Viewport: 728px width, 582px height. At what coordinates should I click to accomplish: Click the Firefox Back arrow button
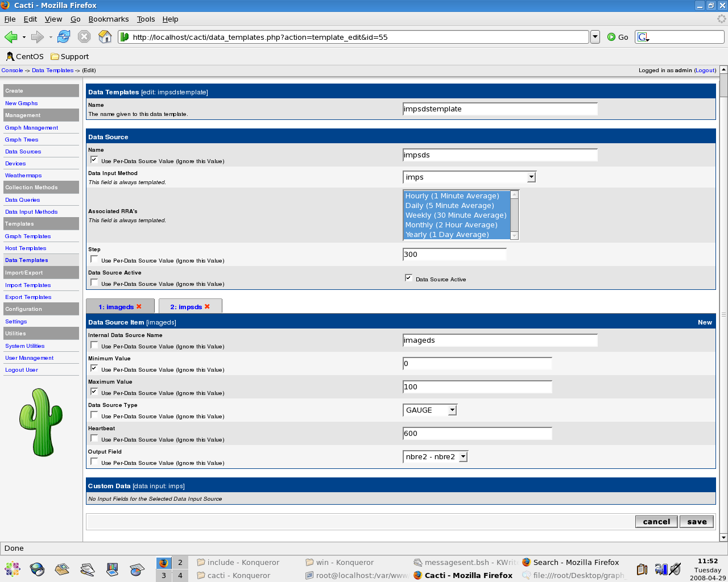tap(11, 37)
